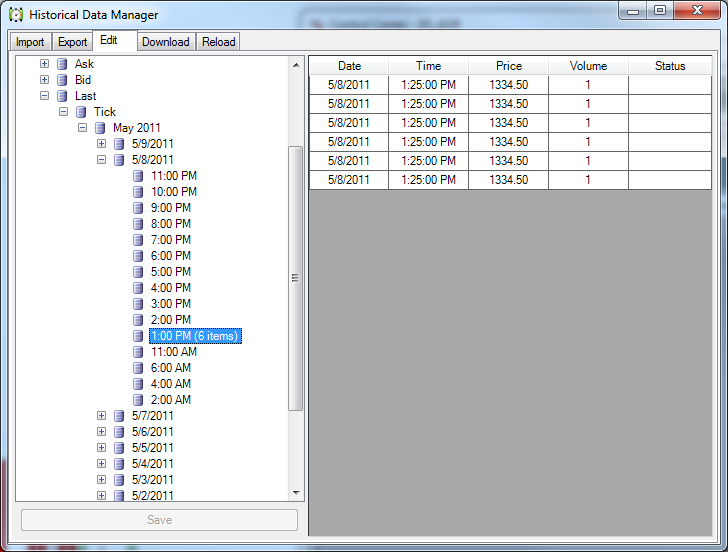Click the database icon beside 4:00 AM

coord(138,384)
